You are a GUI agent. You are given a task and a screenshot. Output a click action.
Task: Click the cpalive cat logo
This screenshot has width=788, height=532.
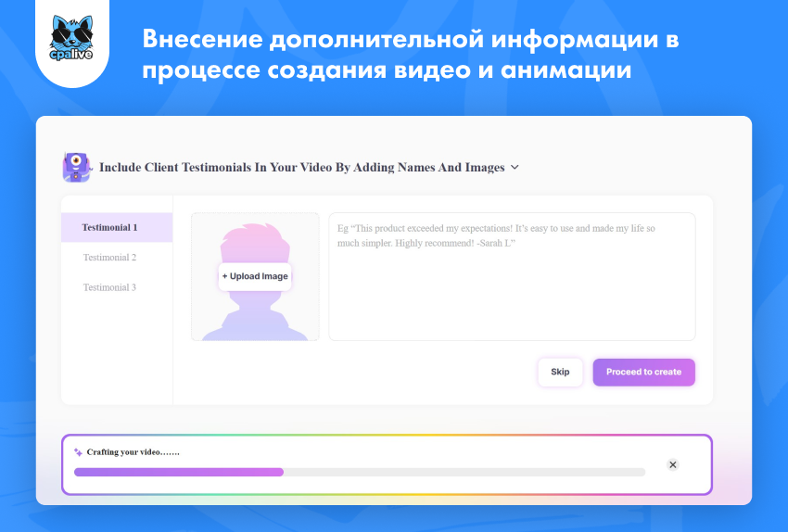tap(71, 39)
